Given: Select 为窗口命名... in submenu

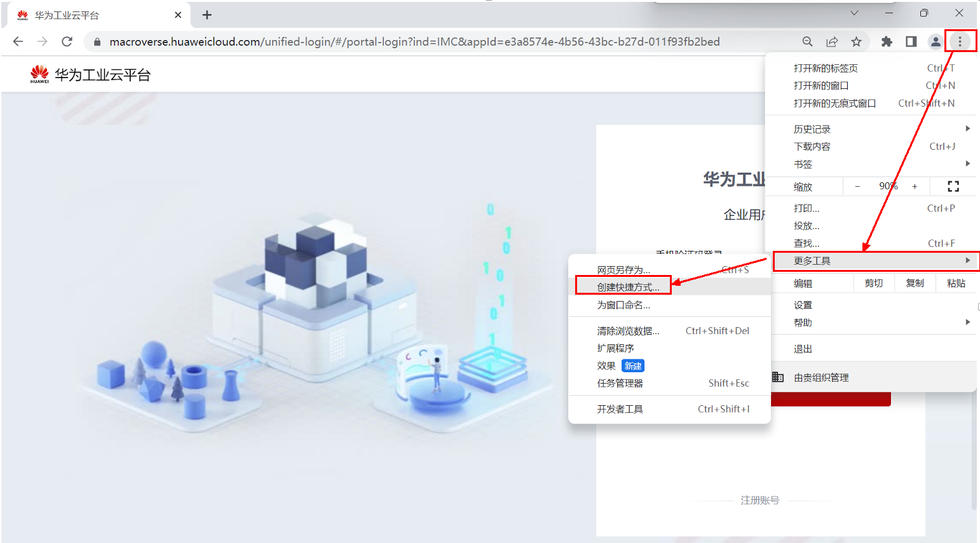Looking at the screenshot, I should pos(669,305).
